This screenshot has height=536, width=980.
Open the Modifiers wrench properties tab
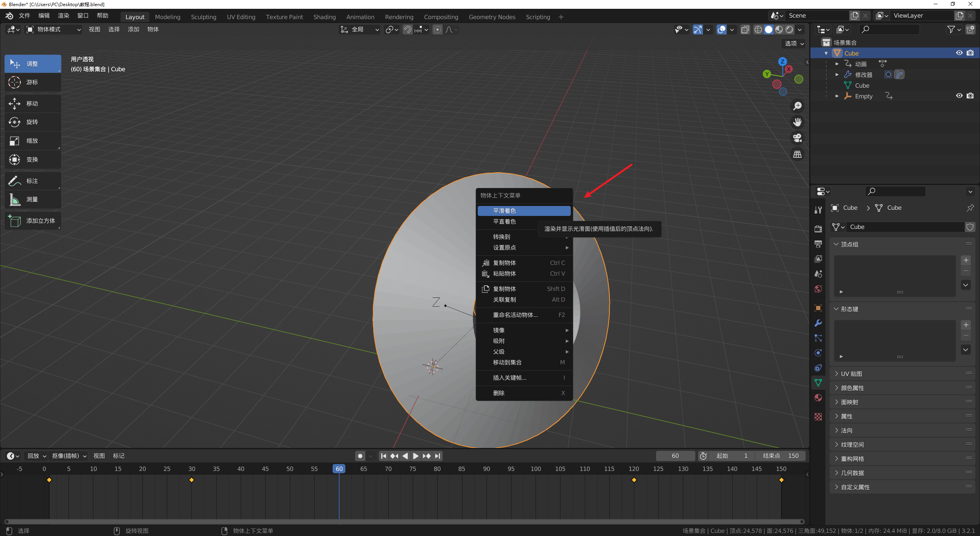[x=818, y=323]
